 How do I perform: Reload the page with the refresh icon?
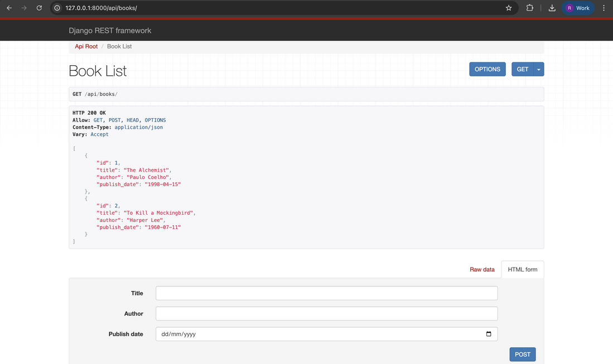[x=39, y=8]
